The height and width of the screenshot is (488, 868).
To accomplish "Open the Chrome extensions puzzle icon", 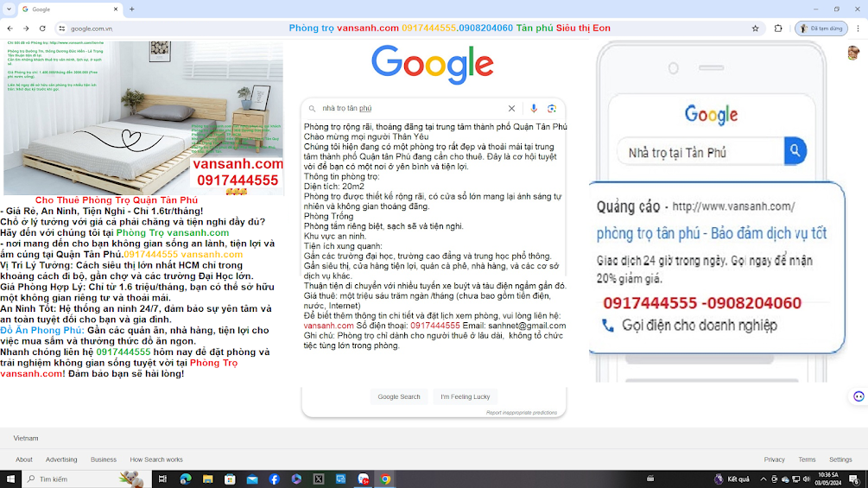I will (x=778, y=29).
